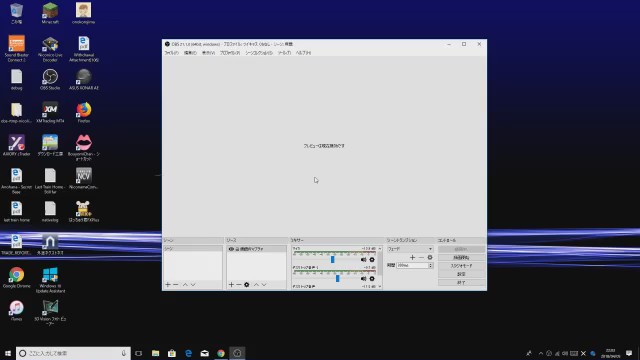Open transition properties gear icon
This screenshot has height=360, width=640.
point(430,258)
